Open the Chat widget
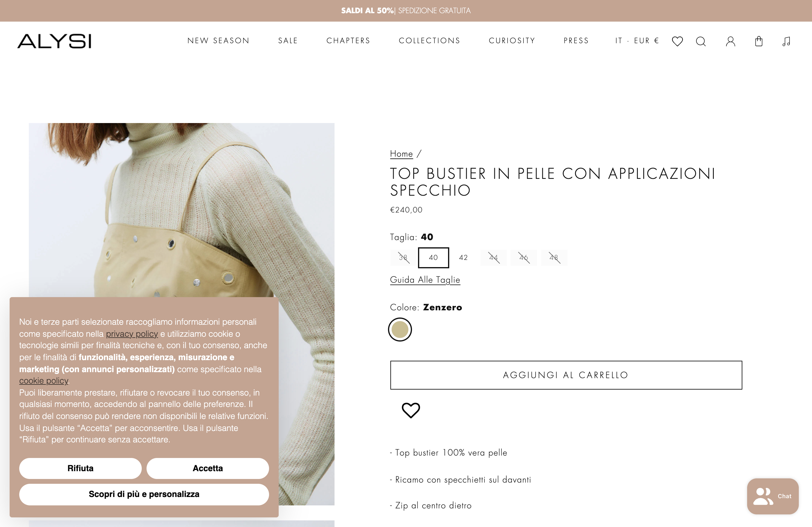The height and width of the screenshot is (527, 812). point(773,496)
